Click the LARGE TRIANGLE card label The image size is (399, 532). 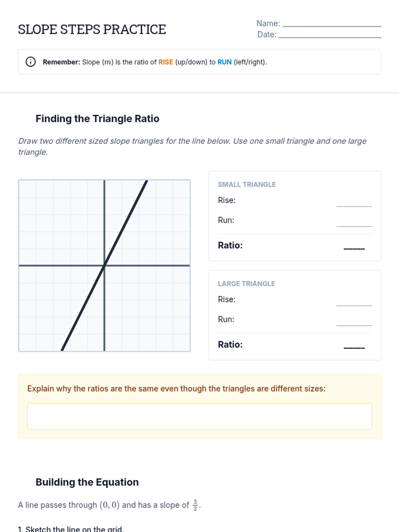point(246,284)
